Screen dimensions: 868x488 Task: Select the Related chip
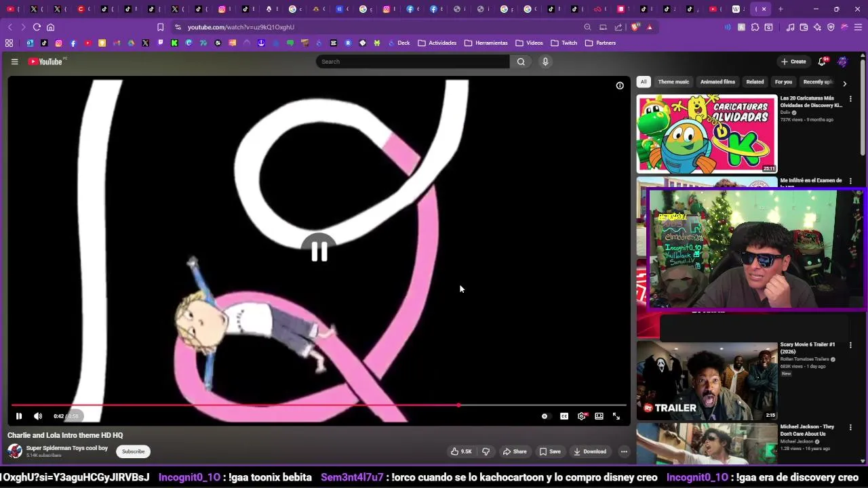pos(755,82)
